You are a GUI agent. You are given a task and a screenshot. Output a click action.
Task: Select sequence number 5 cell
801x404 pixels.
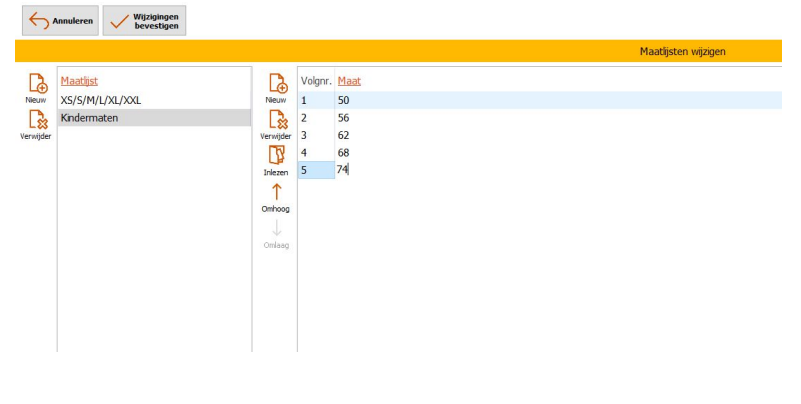pos(316,170)
